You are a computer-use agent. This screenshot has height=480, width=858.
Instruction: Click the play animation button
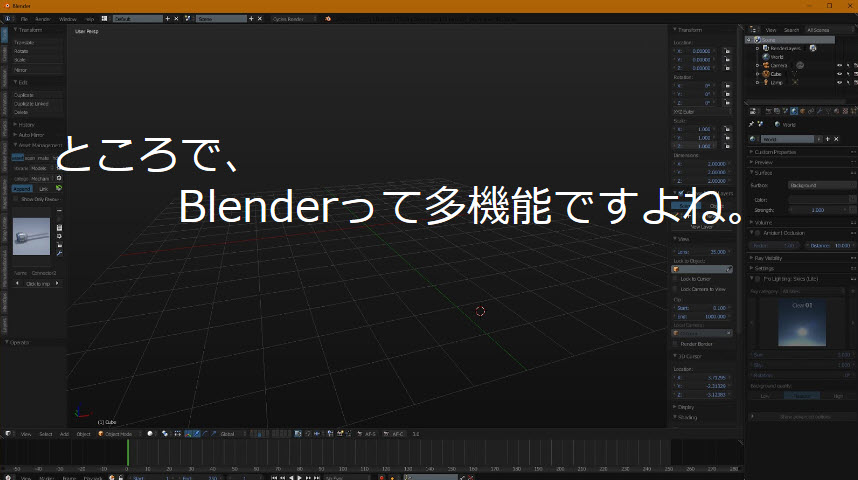coord(299,478)
